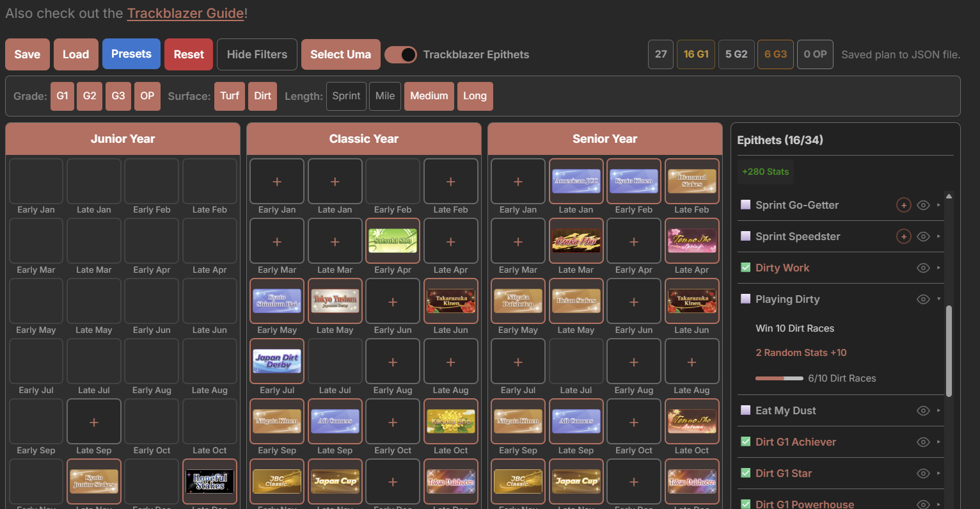This screenshot has width=980, height=509.
Task: Expand the Dirty Work epithet details
Action: tap(938, 268)
